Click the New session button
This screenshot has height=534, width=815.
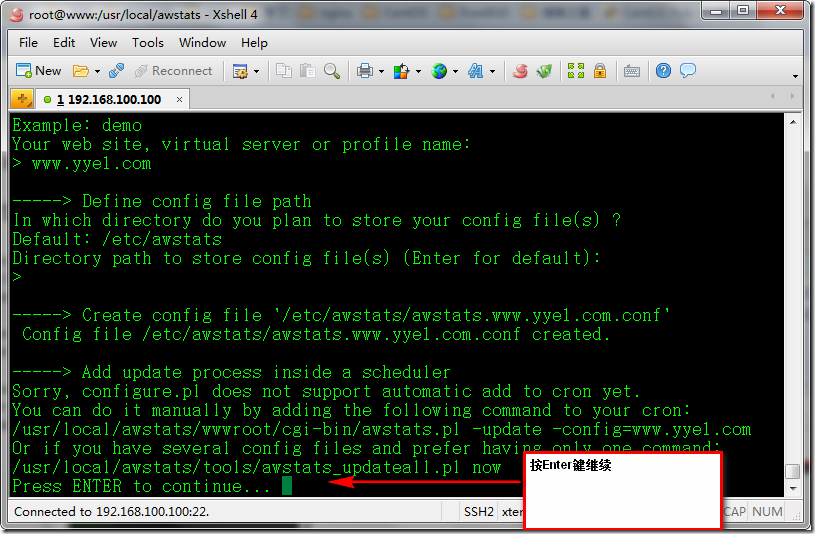point(38,70)
